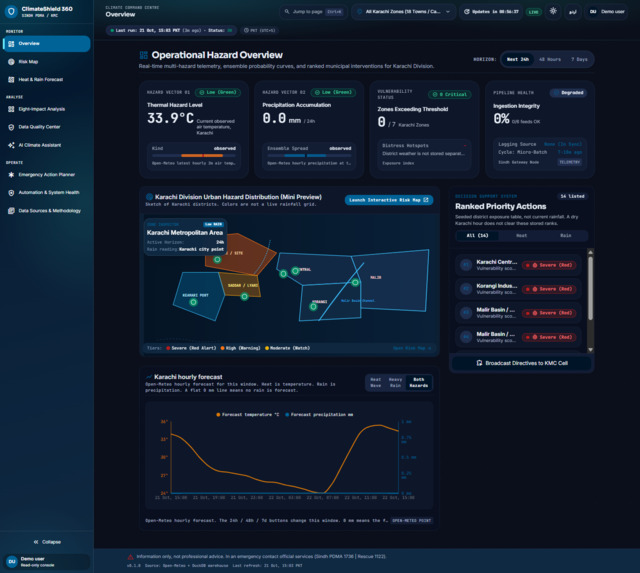Click the green marker in the Keamari Port zone

coord(193,302)
